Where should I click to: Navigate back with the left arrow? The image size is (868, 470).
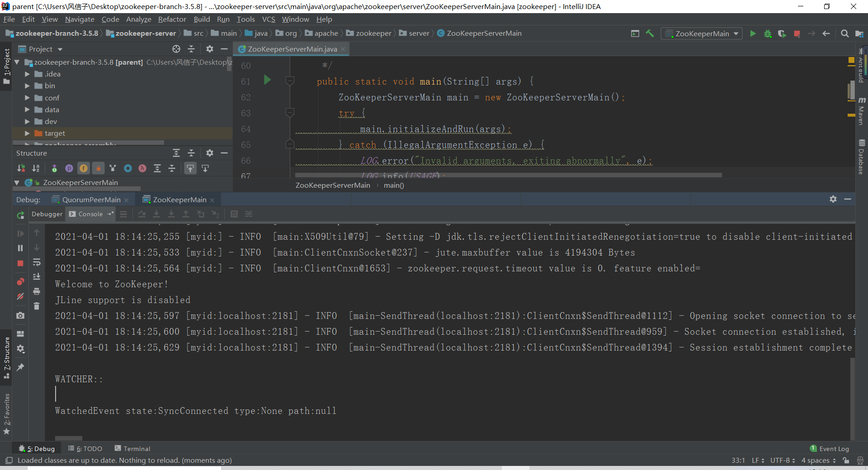[826, 33]
